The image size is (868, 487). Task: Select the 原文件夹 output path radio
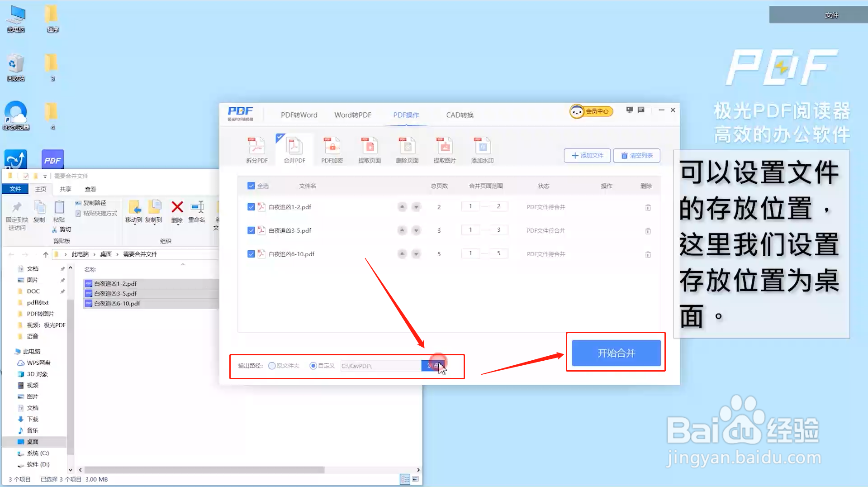[x=272, y=366]
